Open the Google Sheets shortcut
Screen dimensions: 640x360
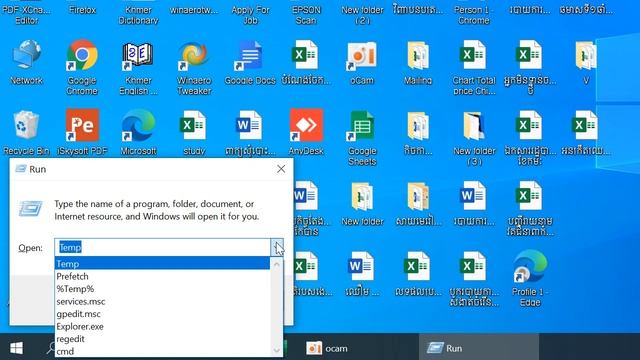tap(362, 138)
